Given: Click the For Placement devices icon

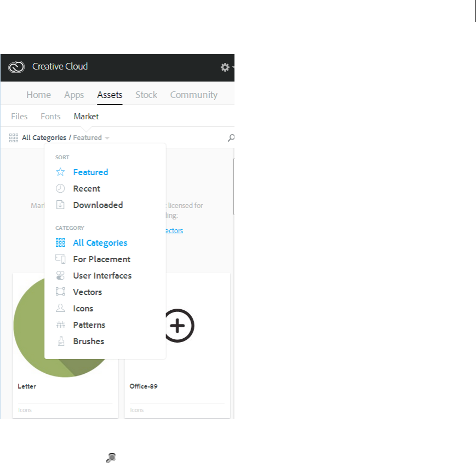Looking at the screenshot, I should 60,259.
